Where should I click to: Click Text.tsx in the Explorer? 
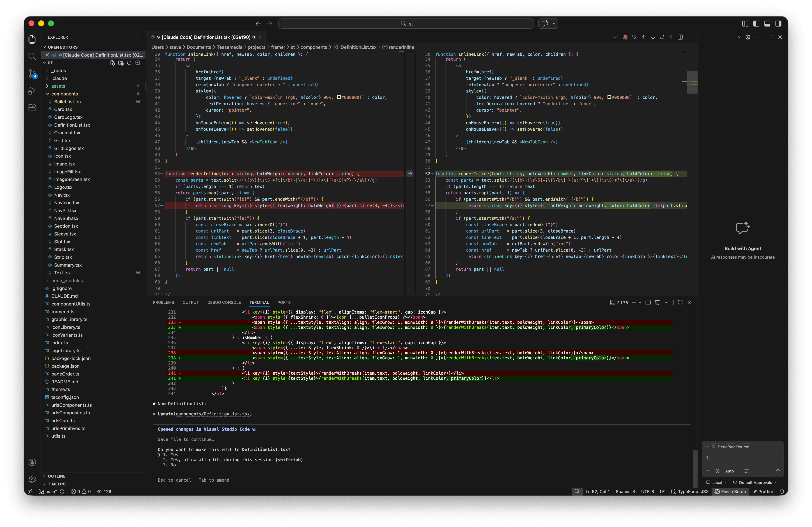click(x=63, y=272)
